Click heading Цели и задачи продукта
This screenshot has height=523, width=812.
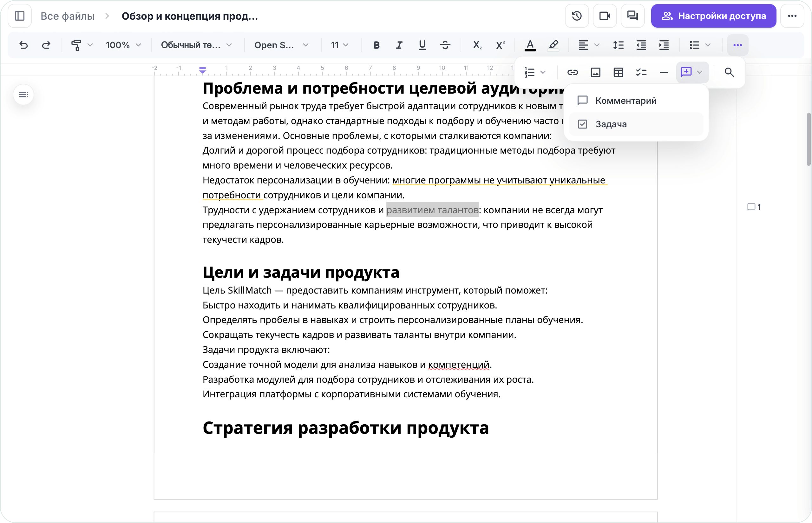pos(301,272)
